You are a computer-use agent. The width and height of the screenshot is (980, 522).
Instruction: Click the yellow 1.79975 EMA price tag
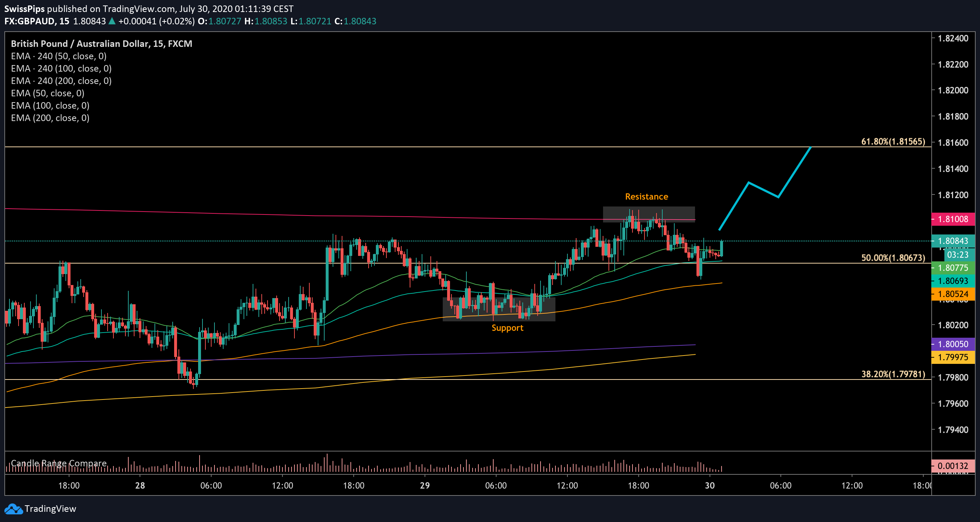point(953,357)
